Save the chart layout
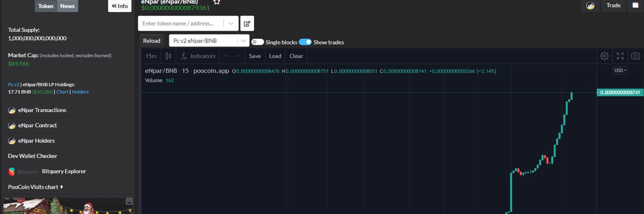 click(255, 56)
